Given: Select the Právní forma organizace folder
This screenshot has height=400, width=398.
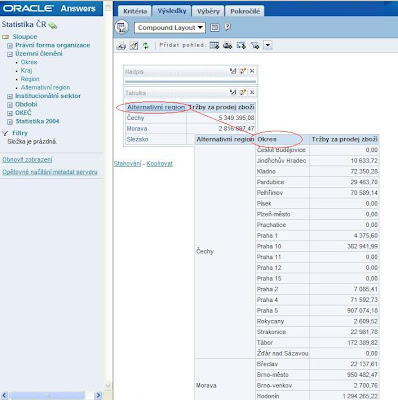Looking at the screenshot, I should [x=53, y=45].
